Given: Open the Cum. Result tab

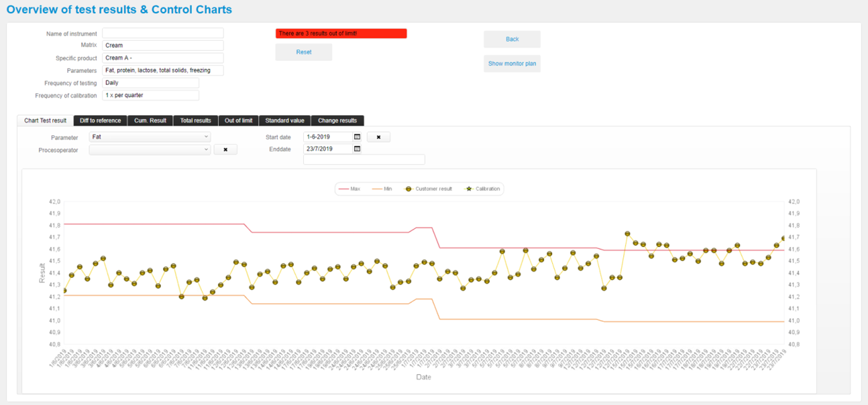Looking at the screenshot, I should click(150, 120).
